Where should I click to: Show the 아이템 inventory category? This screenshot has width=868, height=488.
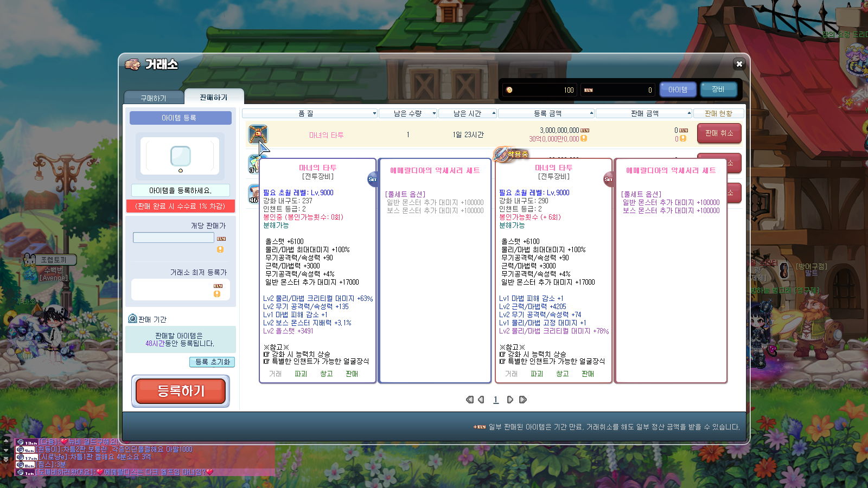click(678, 89)
